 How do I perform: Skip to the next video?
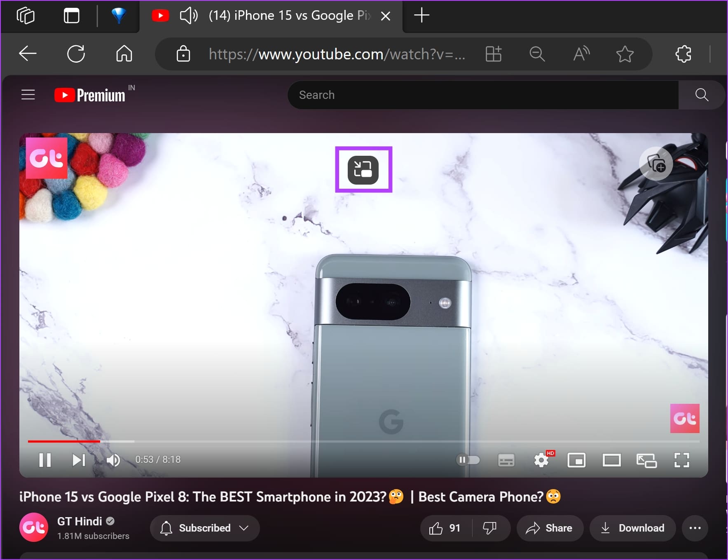(79, 460)
